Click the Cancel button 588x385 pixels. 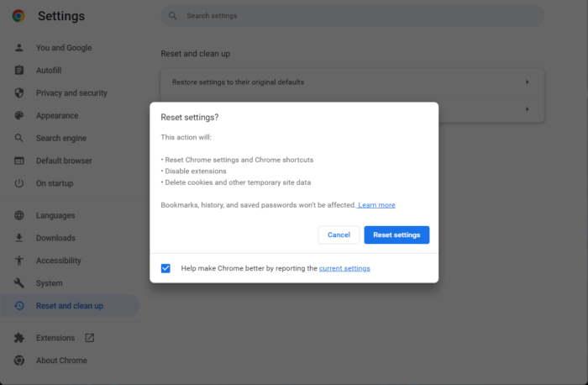(x=339, y=235)
